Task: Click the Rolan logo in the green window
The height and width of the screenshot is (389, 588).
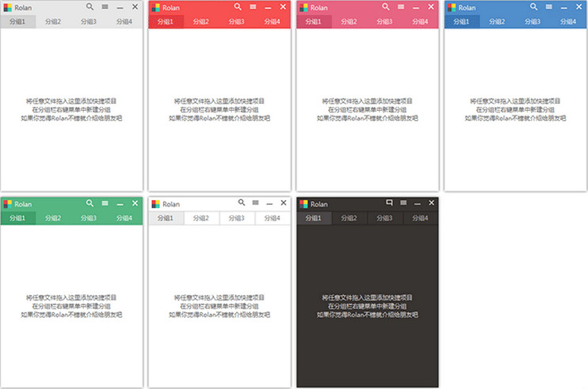Action: click(x=7, y=204)
